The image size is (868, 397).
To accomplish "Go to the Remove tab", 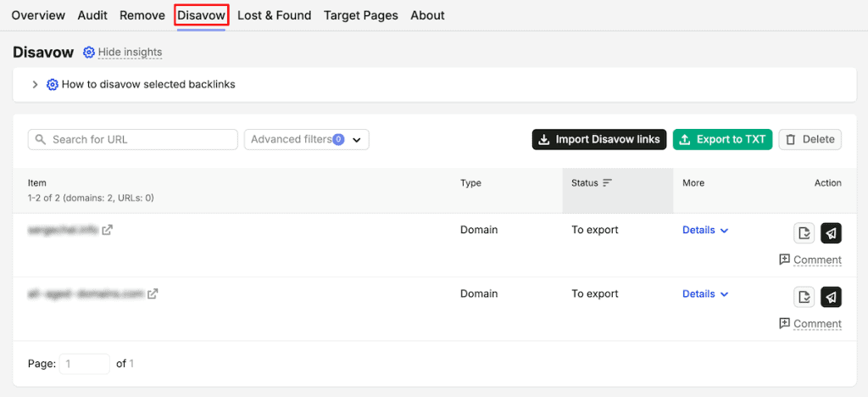I will pos(142,15).
